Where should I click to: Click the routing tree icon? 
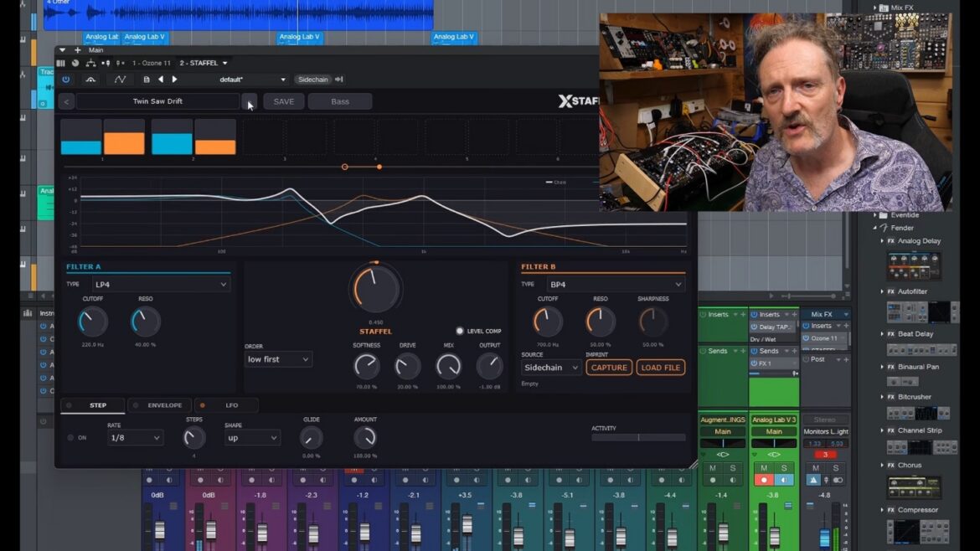pyautogui.click(x=90, y=63)
